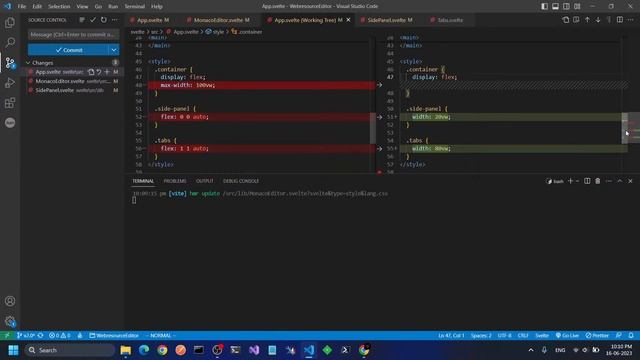Click the split editor icon
This screenshot has width=640, height=360.
[x=620, y=20]
